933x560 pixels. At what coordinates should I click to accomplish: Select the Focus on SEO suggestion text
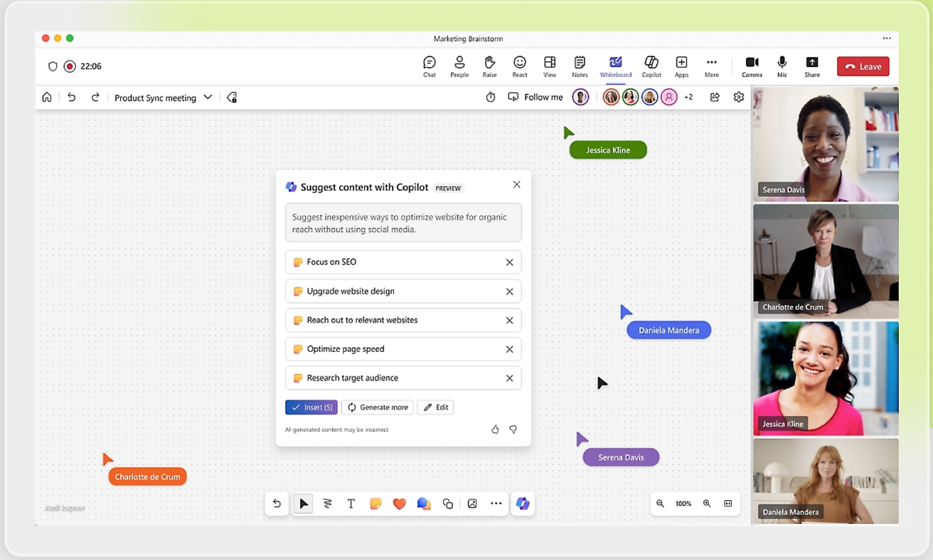coord(332,262)
